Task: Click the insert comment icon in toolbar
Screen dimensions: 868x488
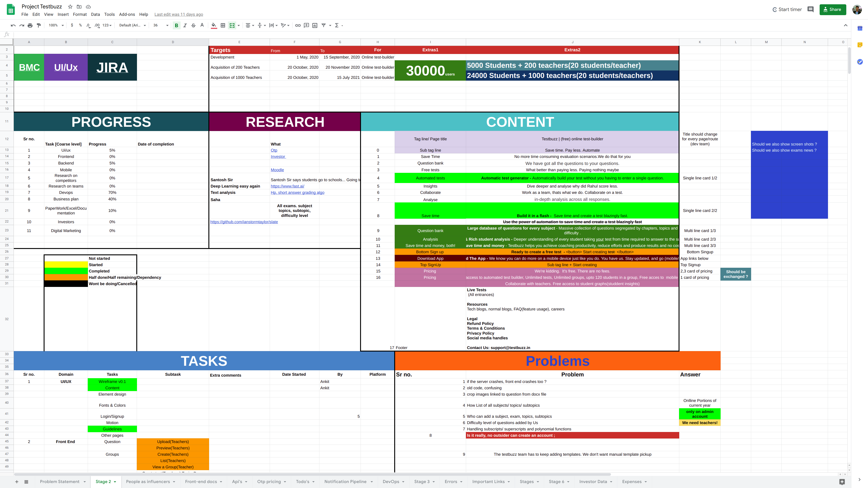Action: pyautogui.click(x=306, y=25)
